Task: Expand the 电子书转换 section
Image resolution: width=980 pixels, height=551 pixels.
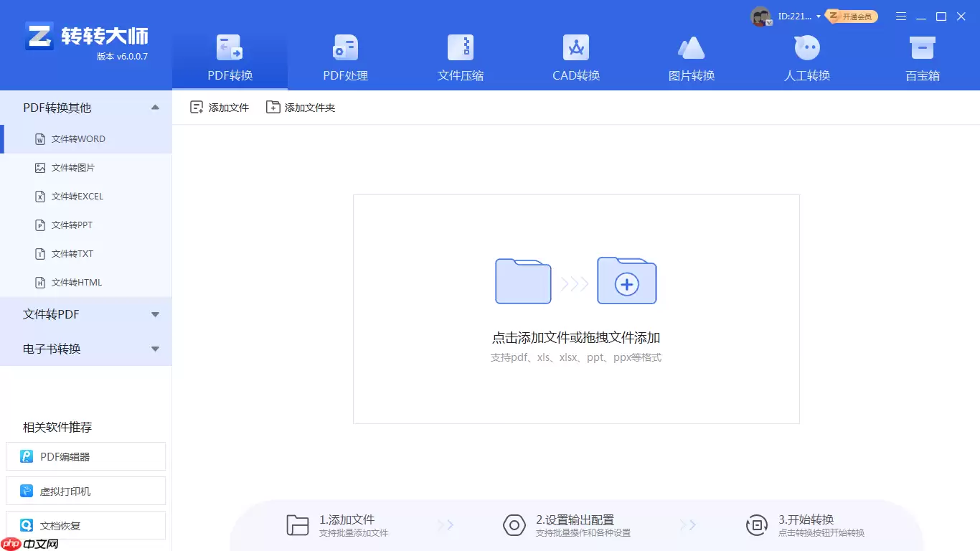Action: (x=86, y=349)
